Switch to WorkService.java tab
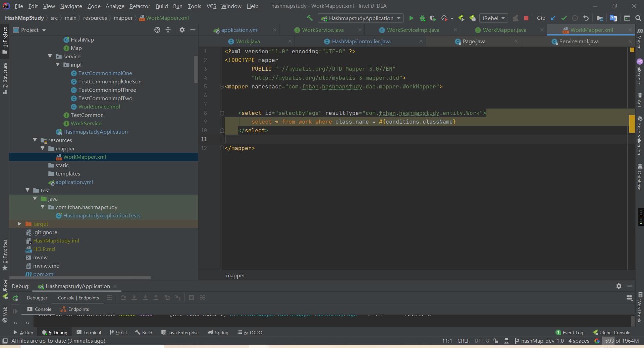644x348 pixels. (x=323, y=30)
